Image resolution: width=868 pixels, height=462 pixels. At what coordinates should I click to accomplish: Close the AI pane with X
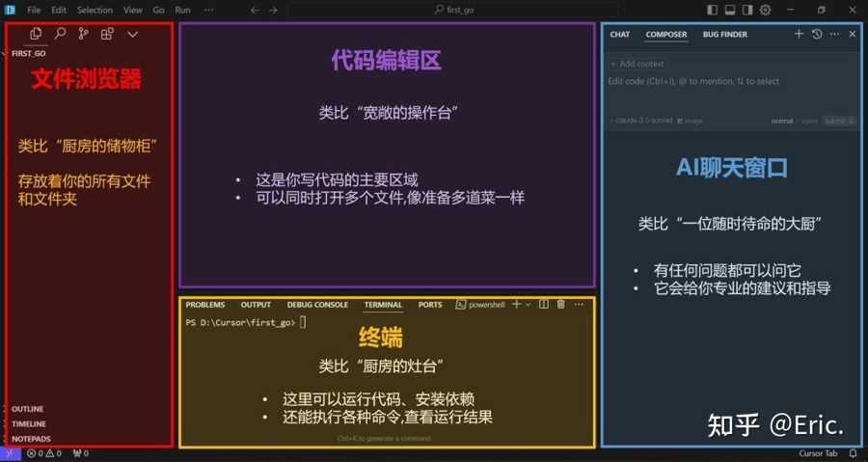853,35
